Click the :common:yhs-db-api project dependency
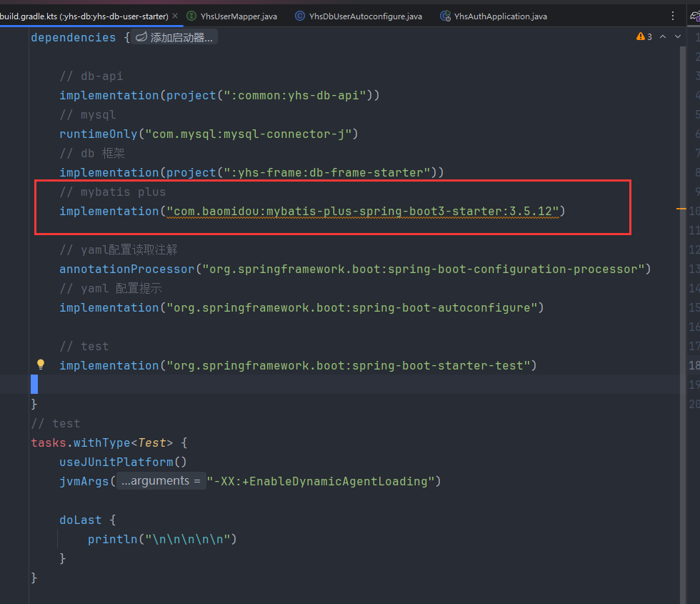Viewport: 700px width, 604px height. [x=219, y=96]
